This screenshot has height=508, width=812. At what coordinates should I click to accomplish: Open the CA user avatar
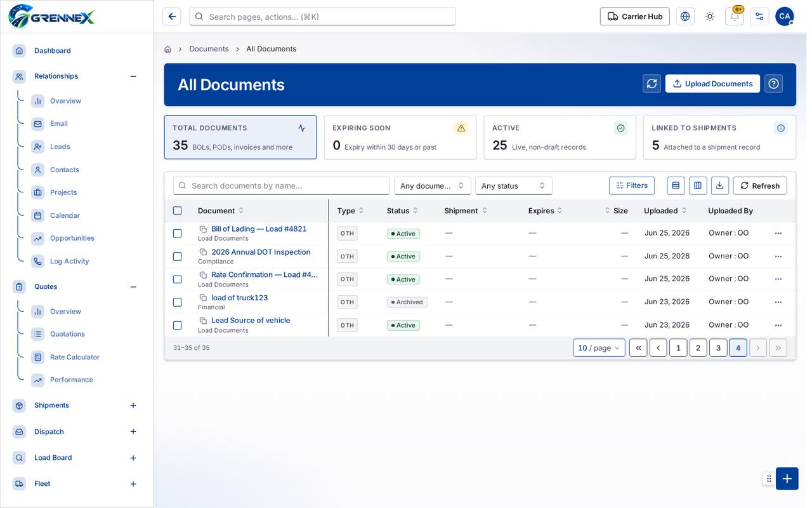785,17
